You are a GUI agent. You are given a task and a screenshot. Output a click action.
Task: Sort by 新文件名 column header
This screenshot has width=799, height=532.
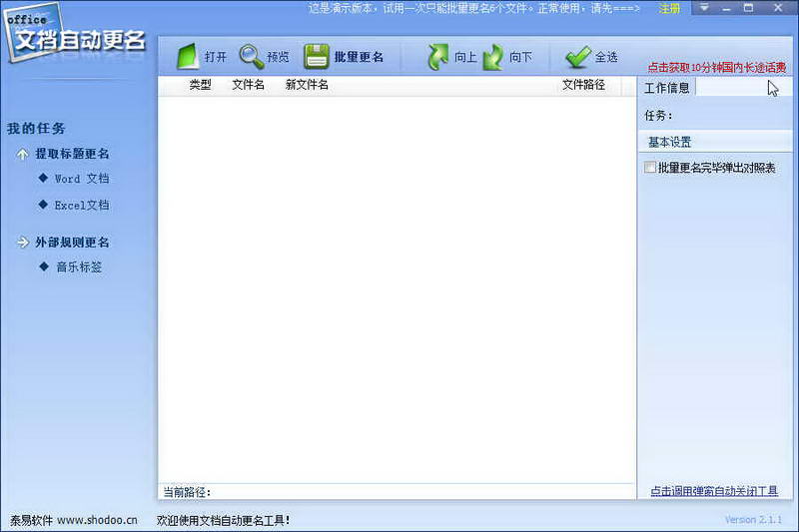tap(307, 85)
